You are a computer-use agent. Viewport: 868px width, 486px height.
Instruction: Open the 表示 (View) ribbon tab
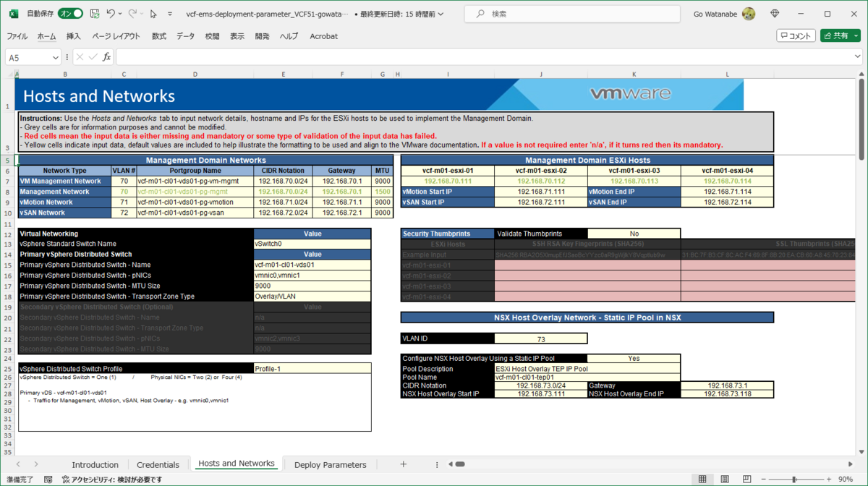pos(237,36)
